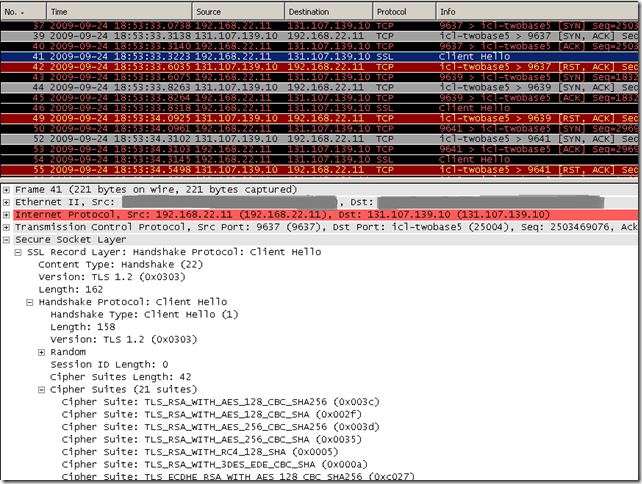
Task: Sort by the Protocol column header
Action: [x=405, y=11]
